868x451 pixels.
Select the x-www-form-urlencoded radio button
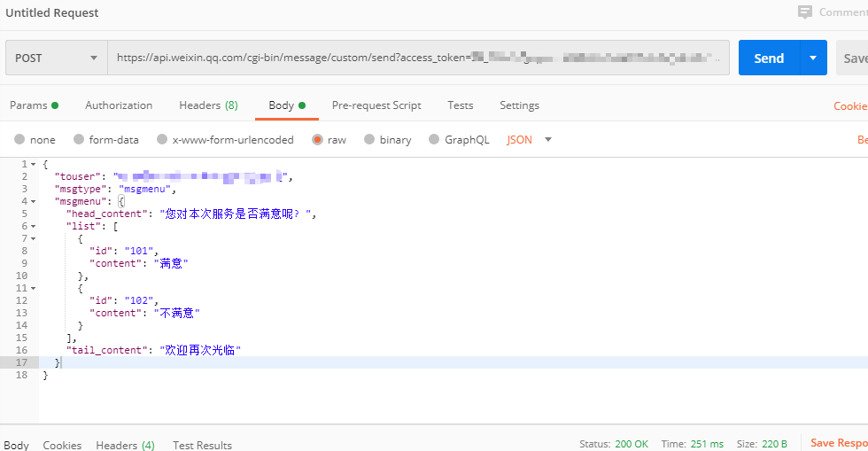161,139
